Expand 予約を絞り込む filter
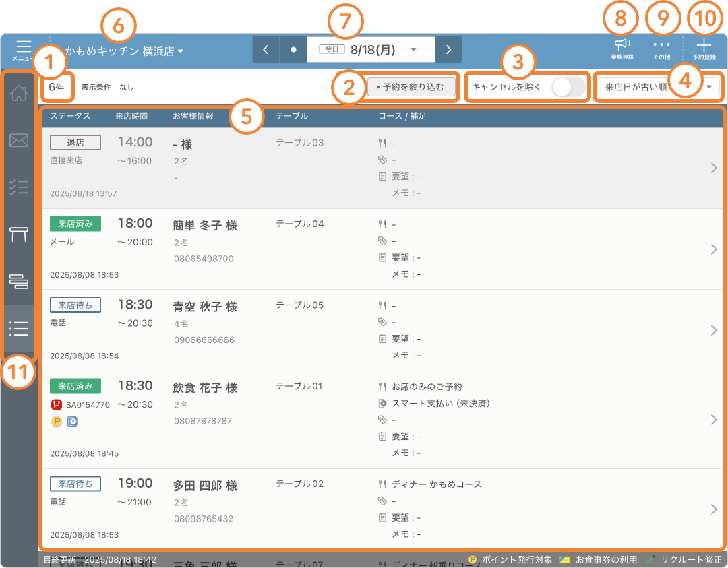 point(411,87)
